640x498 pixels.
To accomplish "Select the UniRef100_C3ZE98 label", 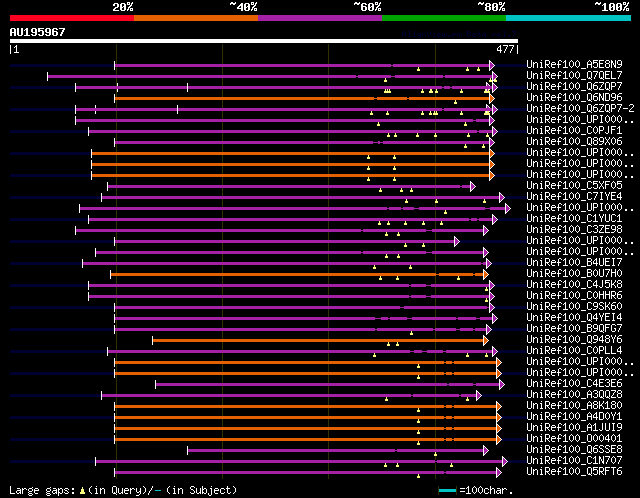I will point(574,229).
